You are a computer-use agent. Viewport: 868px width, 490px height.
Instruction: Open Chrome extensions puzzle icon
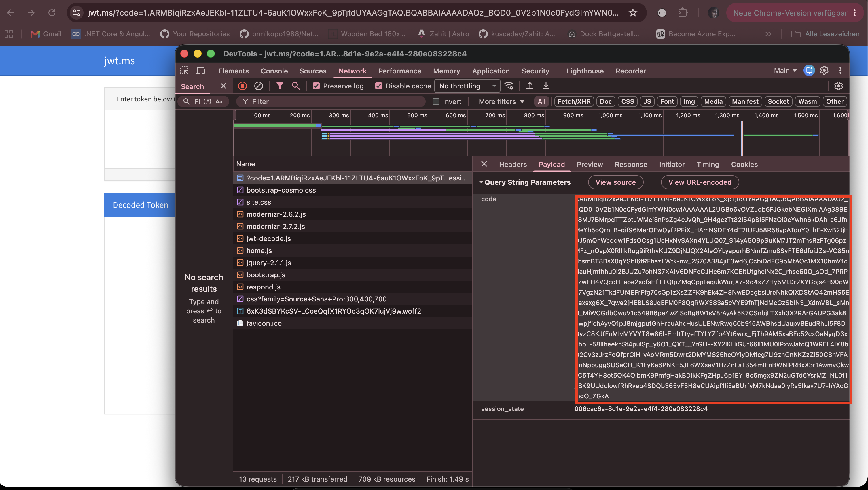point(682,13)
